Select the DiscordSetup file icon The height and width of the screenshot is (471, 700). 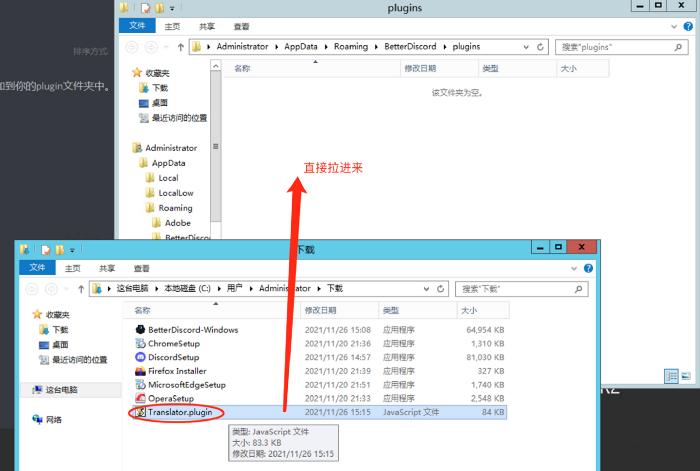tap(140, 357)
